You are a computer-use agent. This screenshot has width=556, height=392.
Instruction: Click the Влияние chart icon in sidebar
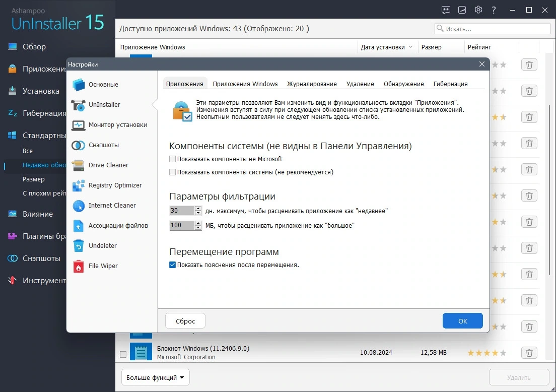[x=13, y=214]
